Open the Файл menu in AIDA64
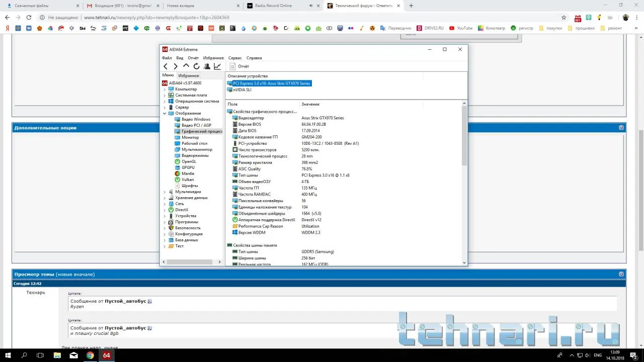644x362 pixels. 167,58
